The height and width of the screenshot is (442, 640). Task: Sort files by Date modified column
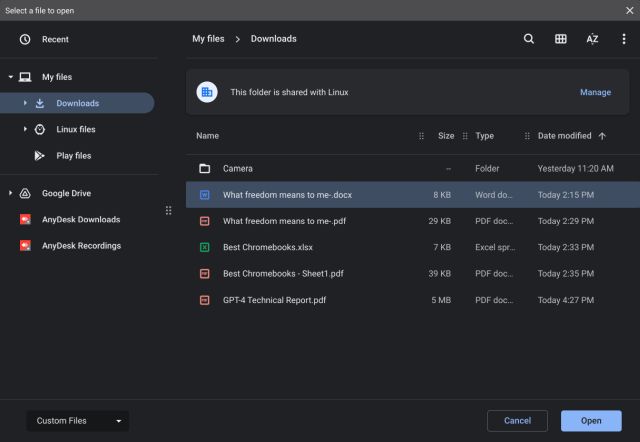(x=564, y=136)
